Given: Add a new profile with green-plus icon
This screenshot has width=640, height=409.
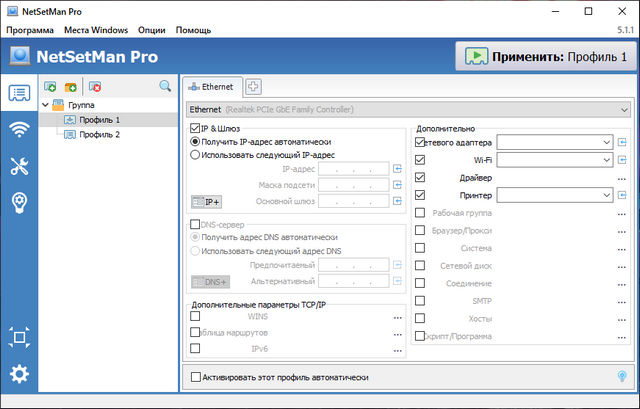Looking at the screenshot, I should pyautogui.click(x=51, y=88).
